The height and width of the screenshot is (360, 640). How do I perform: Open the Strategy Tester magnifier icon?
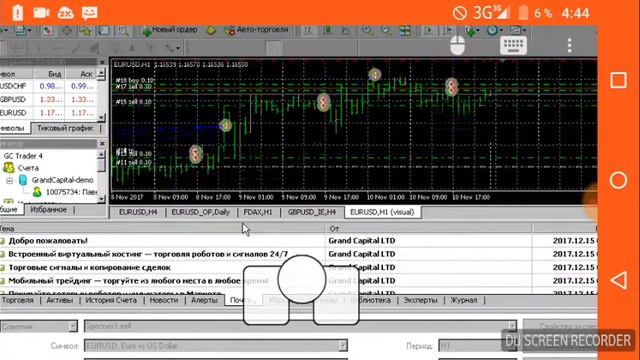click(x=122, y=30)
